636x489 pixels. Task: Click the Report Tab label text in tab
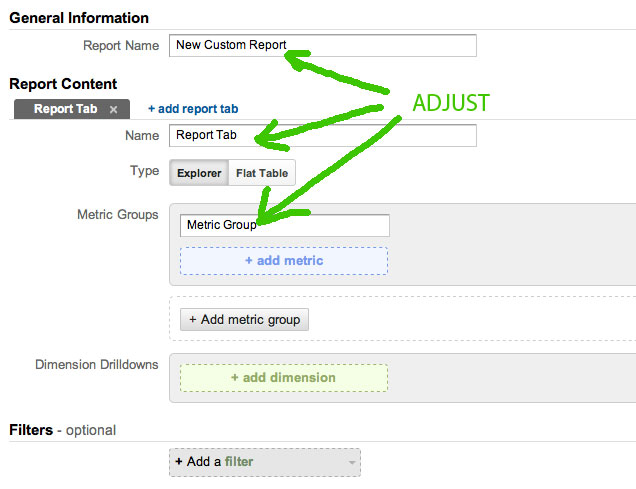[x=65, y=109]
